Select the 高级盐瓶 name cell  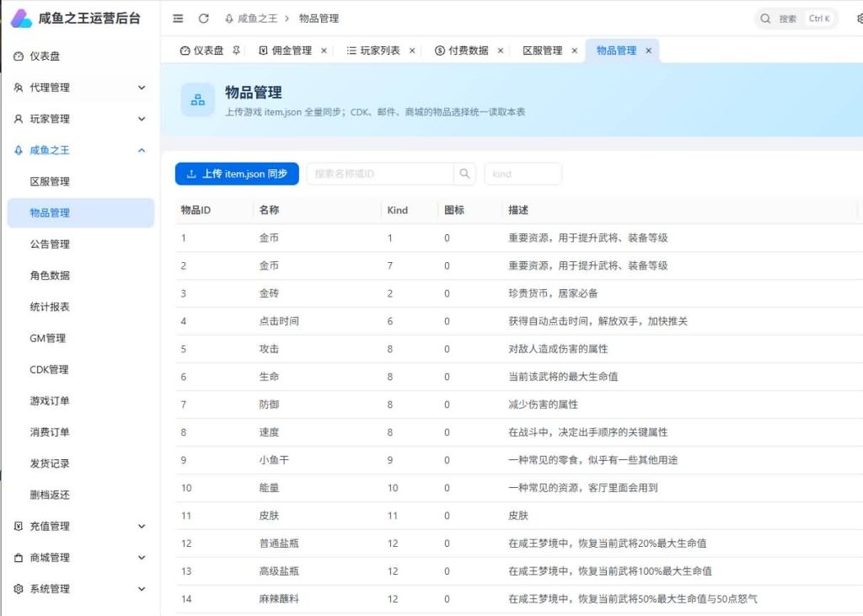point(279,570)
